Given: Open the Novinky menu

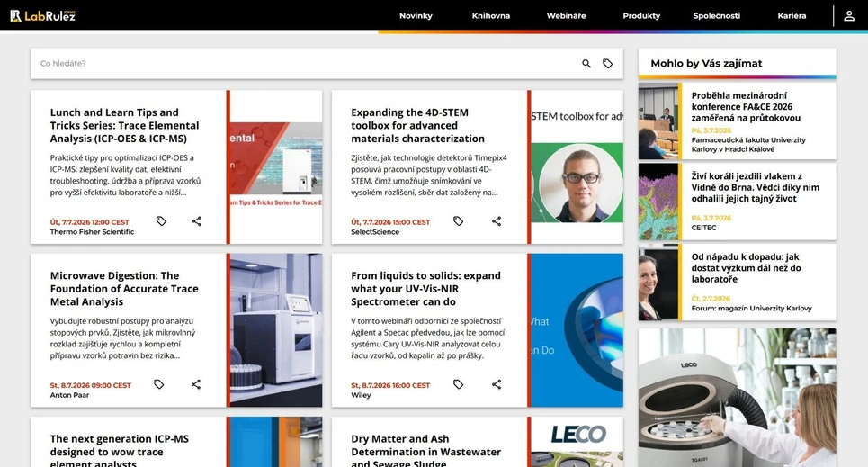Looking at the screenshot, I should (x=416, y=15).
